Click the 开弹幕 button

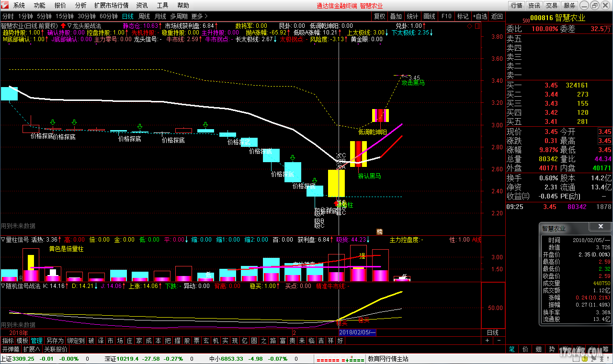[x=11, y=349]
